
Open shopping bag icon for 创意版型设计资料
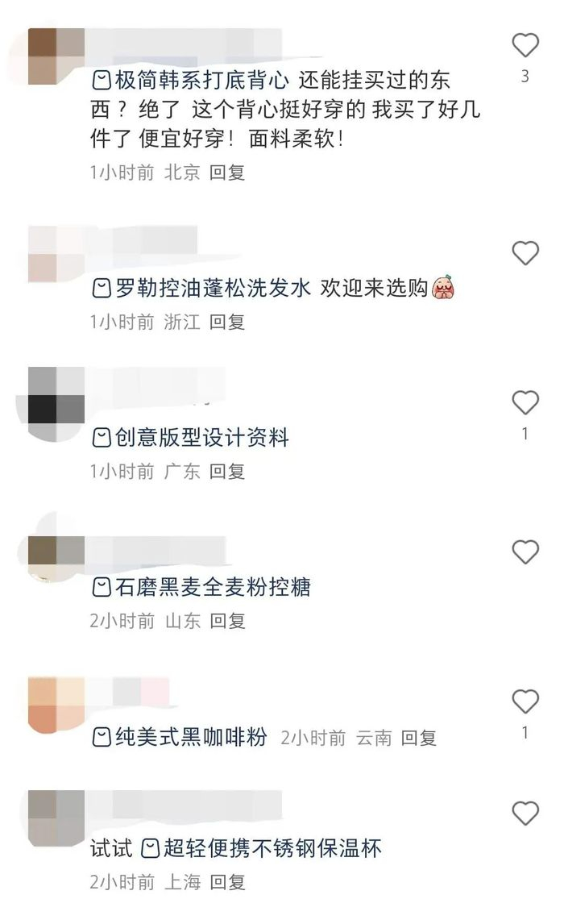102,438
